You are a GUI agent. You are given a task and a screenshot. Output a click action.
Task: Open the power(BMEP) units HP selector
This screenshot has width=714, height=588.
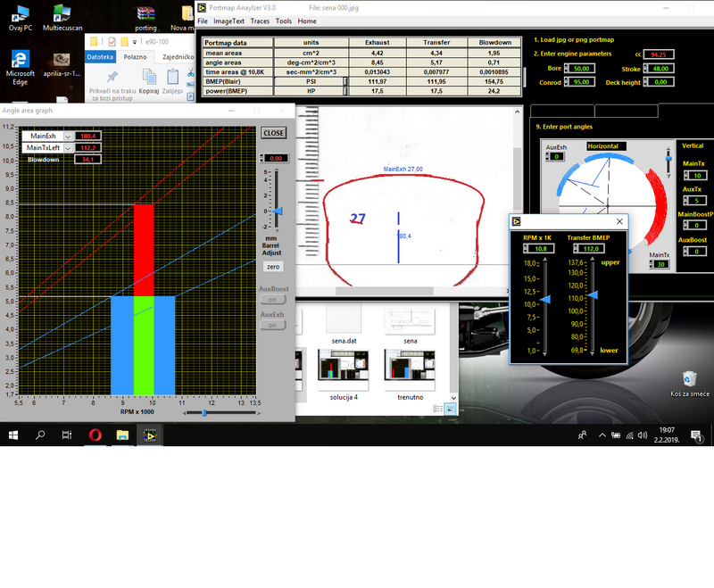pyautogui.click(x=345, y=91)
